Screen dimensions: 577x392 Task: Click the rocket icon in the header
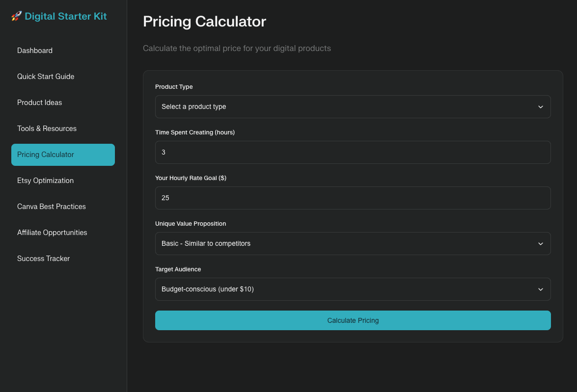coord(16,16)
